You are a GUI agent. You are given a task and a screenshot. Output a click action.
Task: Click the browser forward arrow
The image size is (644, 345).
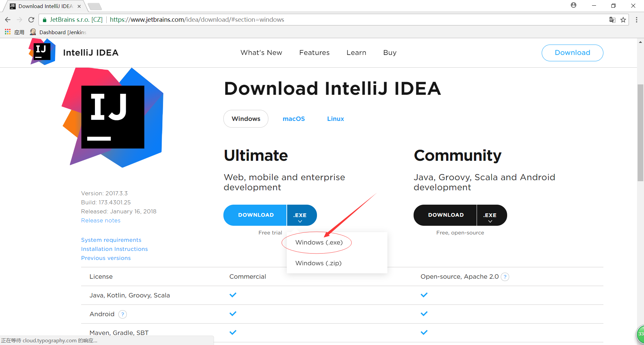tap(19, 20)
